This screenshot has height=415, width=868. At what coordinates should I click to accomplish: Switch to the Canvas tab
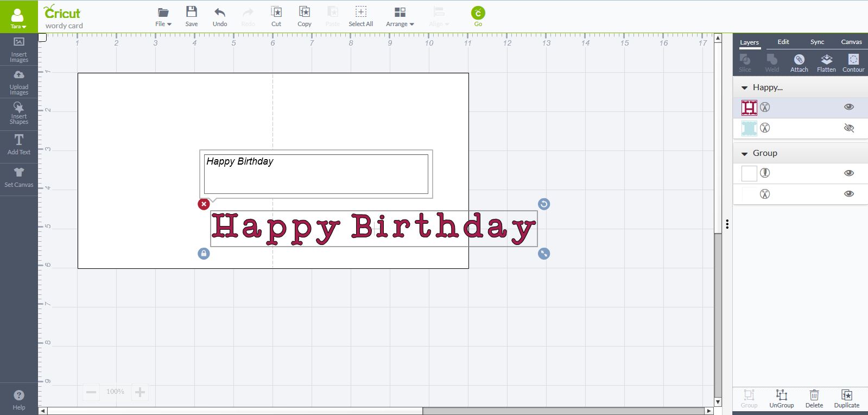pos(851,42)
